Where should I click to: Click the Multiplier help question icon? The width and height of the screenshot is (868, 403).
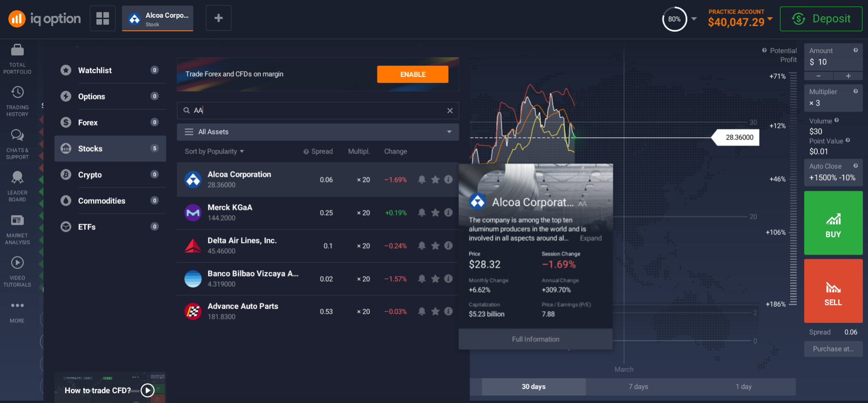(x=855, y=91)
